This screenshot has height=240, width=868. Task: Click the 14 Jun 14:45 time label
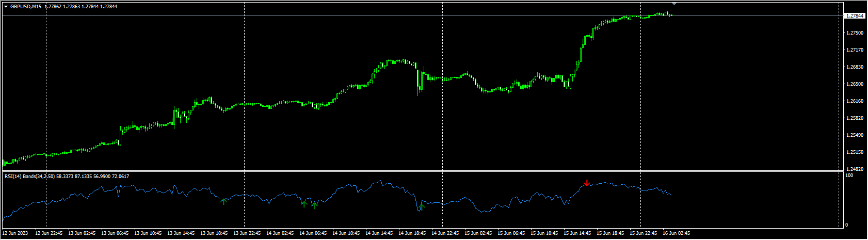(x=378, y=233)
